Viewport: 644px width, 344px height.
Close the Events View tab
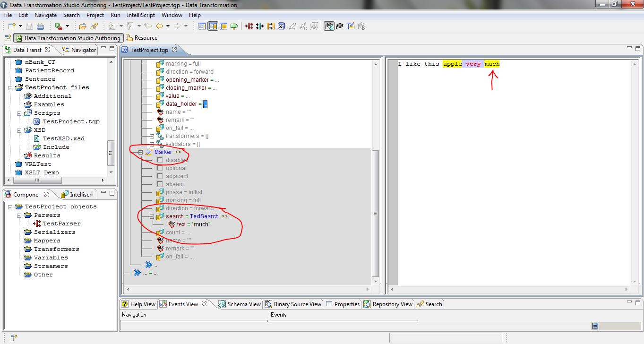point(205,304)
